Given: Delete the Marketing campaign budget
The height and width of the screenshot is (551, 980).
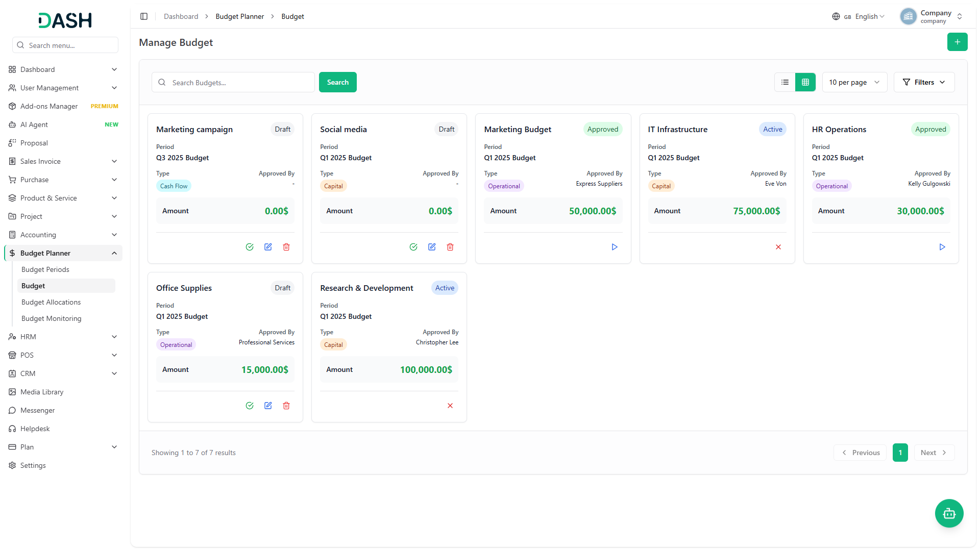Looking at the screenshot, I should point(286,247).
